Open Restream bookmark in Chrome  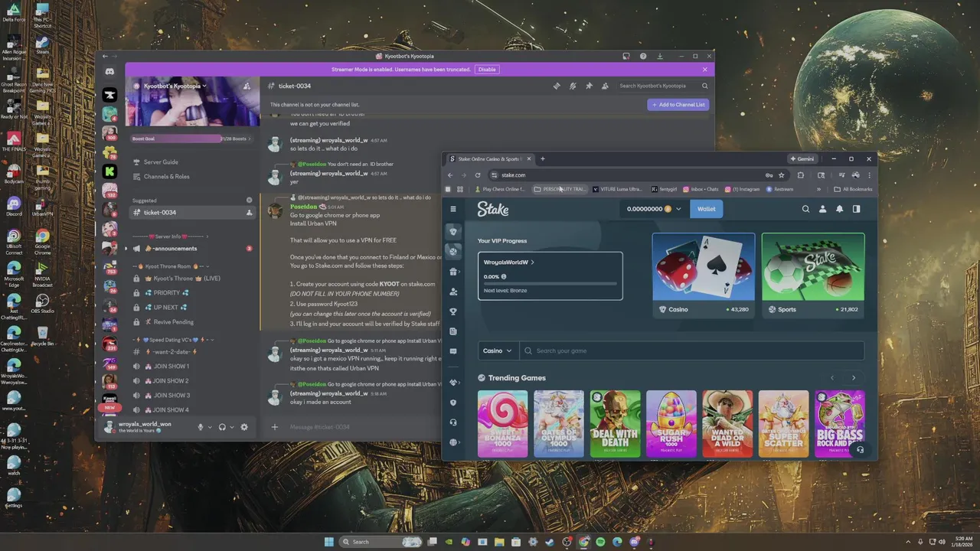tap(780, 189)
